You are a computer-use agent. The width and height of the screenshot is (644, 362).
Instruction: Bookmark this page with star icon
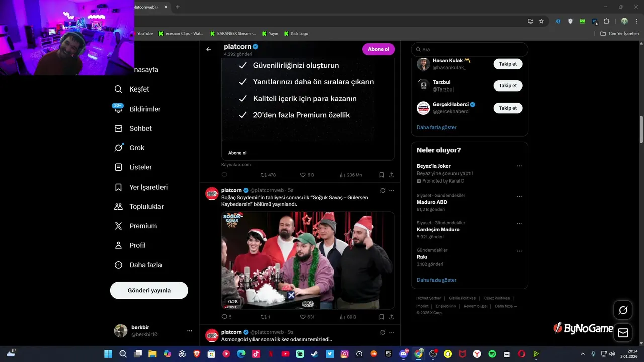[541, 21]
